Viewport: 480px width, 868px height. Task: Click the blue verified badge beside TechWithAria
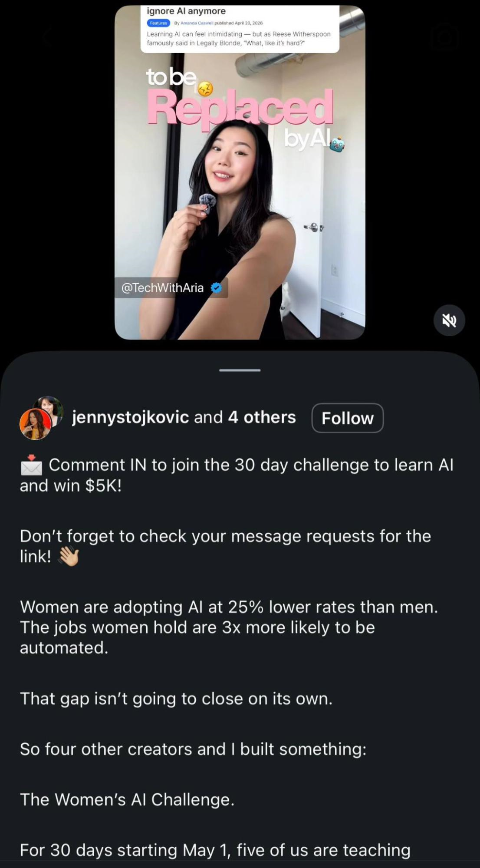click(x=216, y=288)
